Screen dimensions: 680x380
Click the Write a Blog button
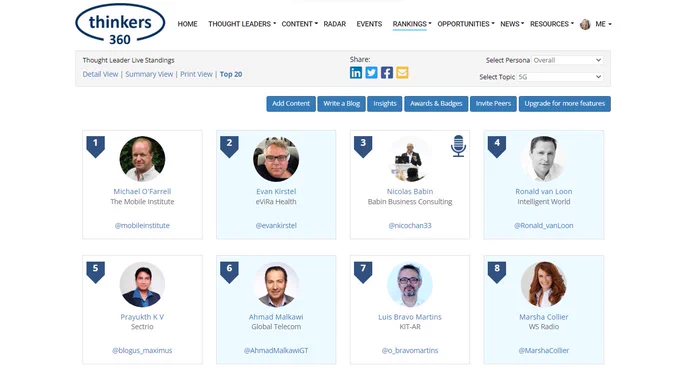pos(342,104)
